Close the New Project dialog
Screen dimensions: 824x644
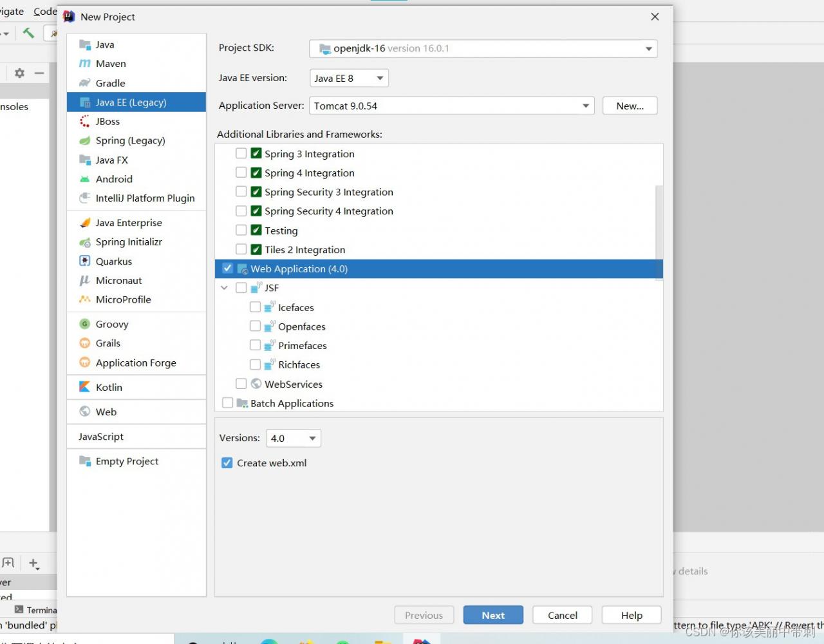pyautogui.click(x=655, y=17)
